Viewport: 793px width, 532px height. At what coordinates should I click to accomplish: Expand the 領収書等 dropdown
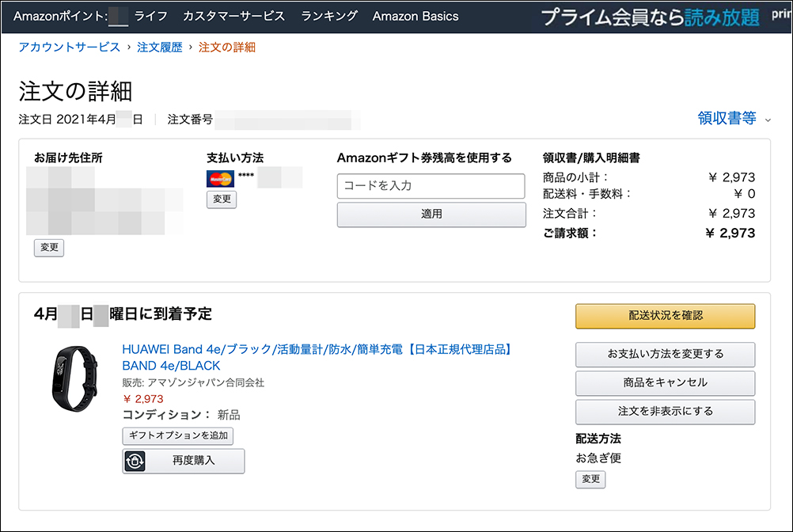734,118
